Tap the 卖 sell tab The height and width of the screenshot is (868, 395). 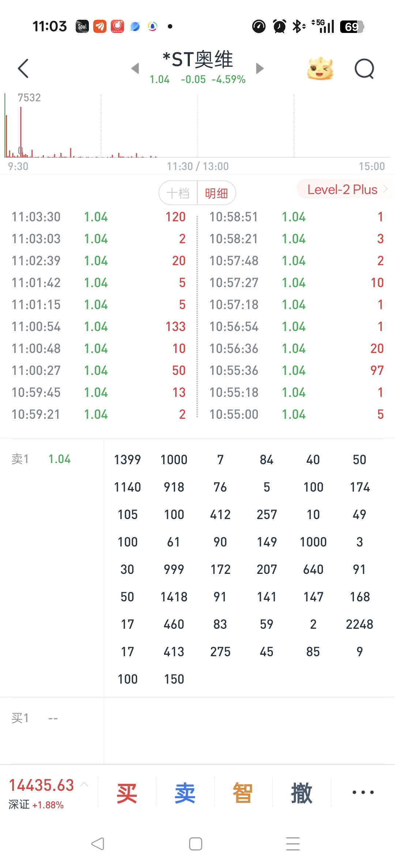(185, 793)
